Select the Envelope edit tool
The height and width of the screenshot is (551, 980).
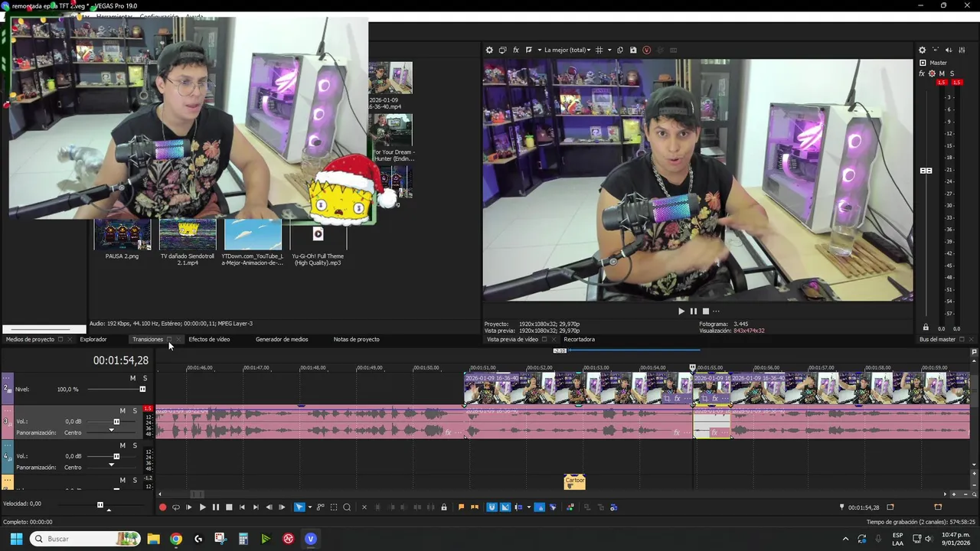click(320, 507)
